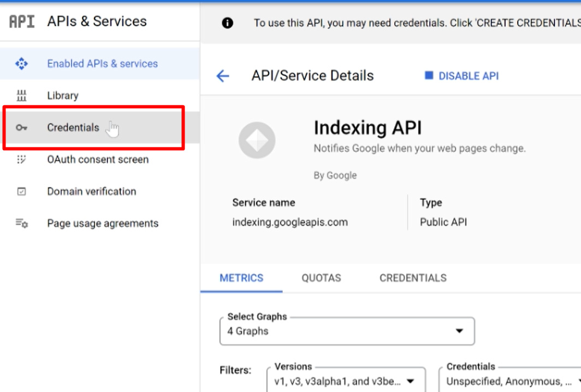Viewport: 581px width, 392px height.
Task: Open the Select Graphs dropdown
Action: (347, 331)
